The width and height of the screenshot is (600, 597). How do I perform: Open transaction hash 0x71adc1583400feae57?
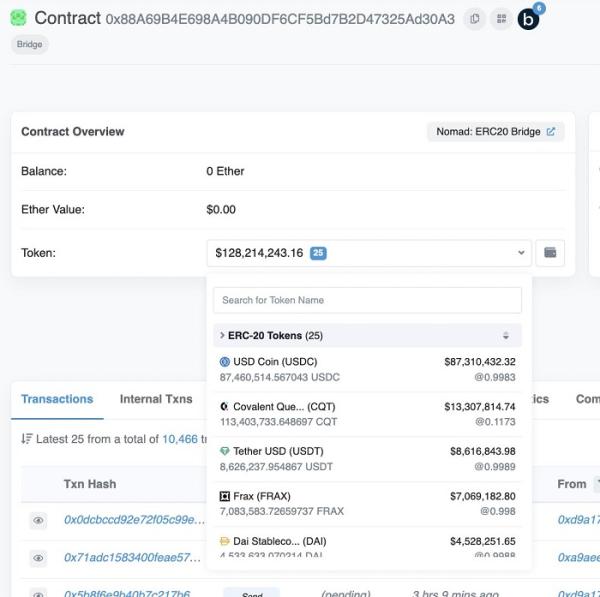tap(132, 557)
